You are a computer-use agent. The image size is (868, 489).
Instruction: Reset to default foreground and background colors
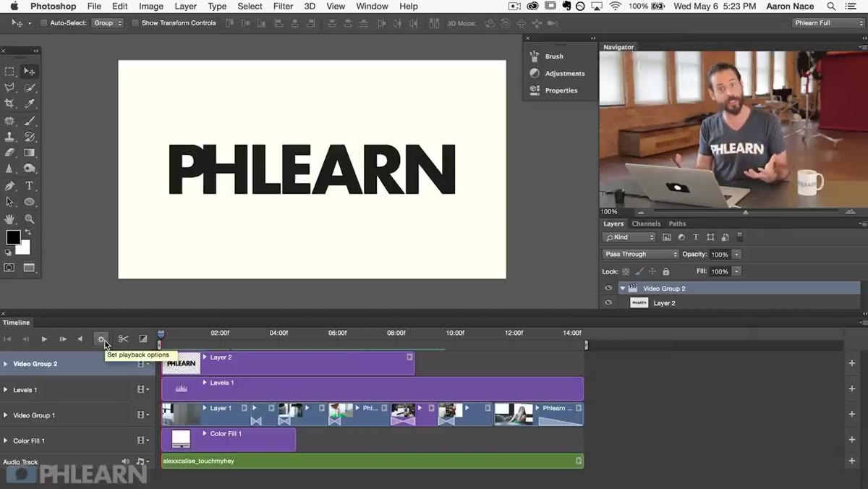click(x=8, y=252)
